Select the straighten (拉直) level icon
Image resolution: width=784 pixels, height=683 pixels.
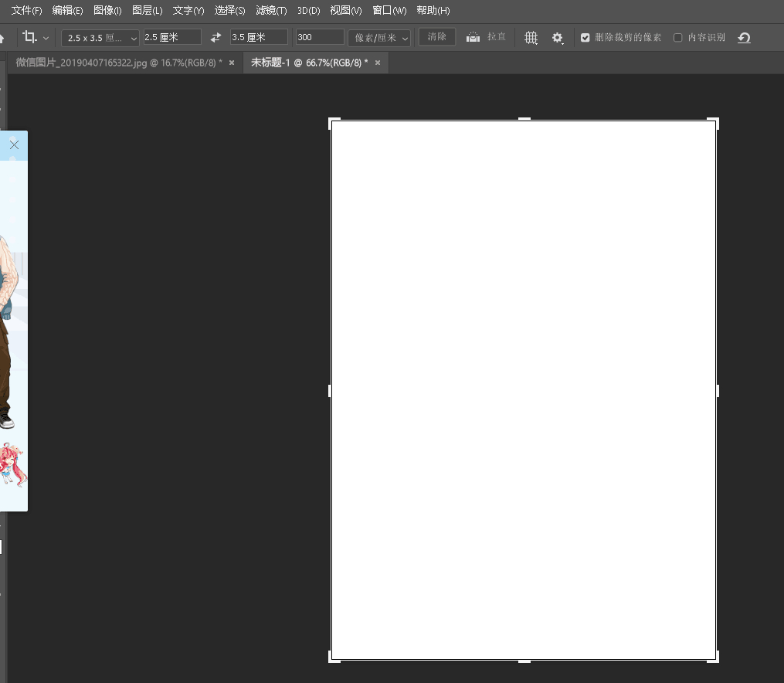[x=473, y=37]
